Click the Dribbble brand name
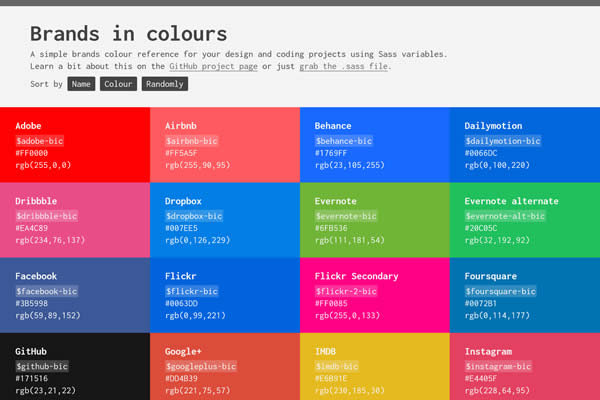600x400 pixels. (x=36, y=201)
